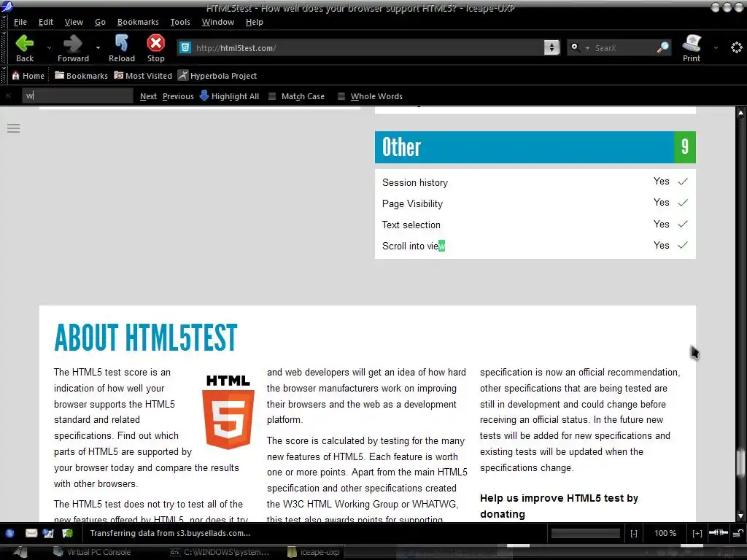Open the Window menu
747x560 pixels.
[x=217, y=22]
